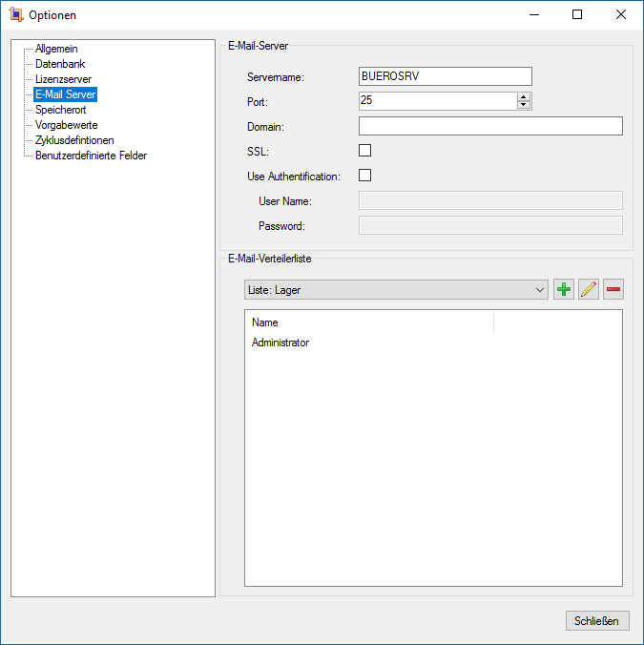
Task: Open the Liste: Lager dropdown
Action: [396, 290]
